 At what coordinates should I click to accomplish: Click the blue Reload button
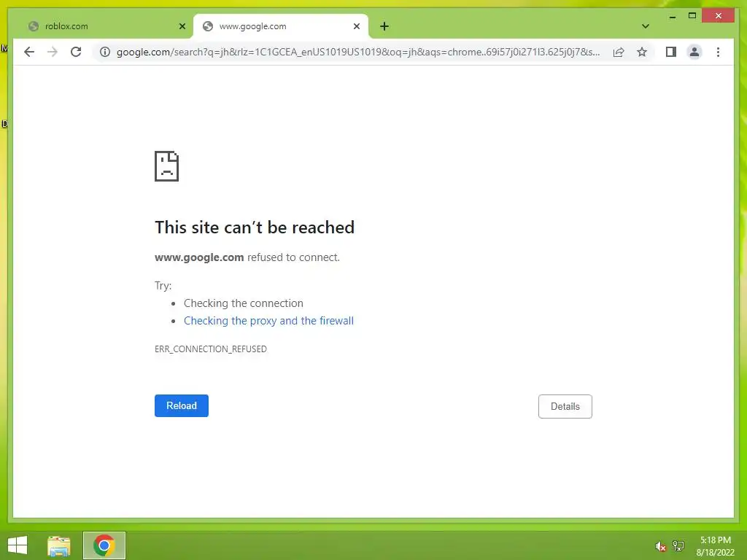(x=182, y=405)
